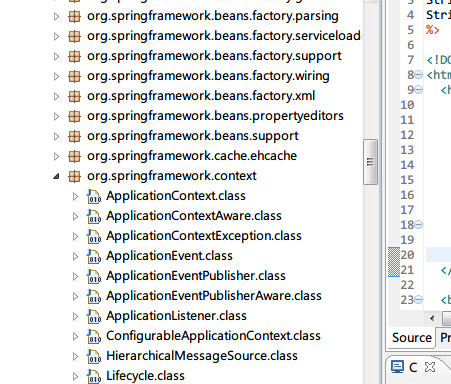Click the vertical scrollbar thumb in the package explorer
Viewport: 451px width, 384px height.
(x=370, y=162)
